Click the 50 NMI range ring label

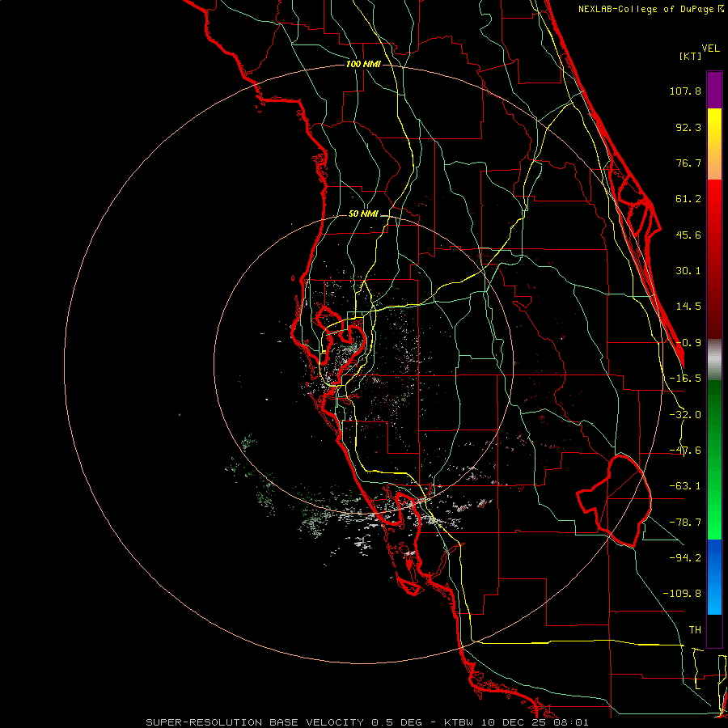tap(363, 214)
